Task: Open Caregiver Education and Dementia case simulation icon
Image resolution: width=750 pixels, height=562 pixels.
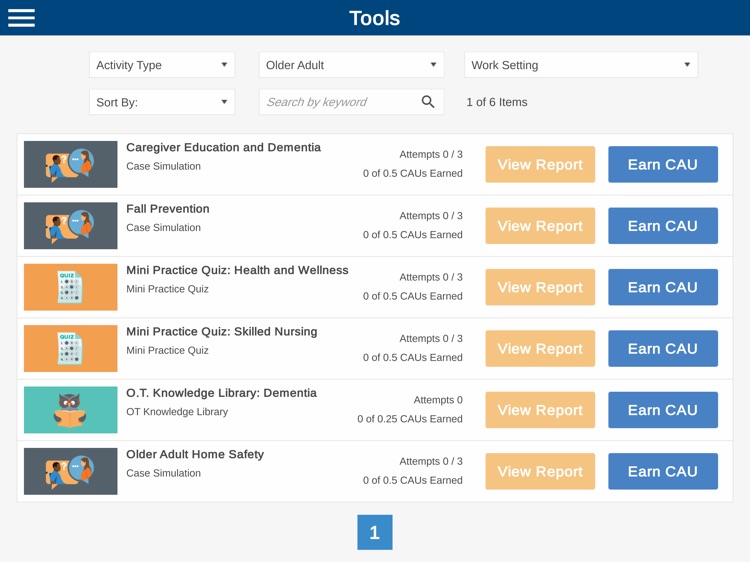Action: 70,165
